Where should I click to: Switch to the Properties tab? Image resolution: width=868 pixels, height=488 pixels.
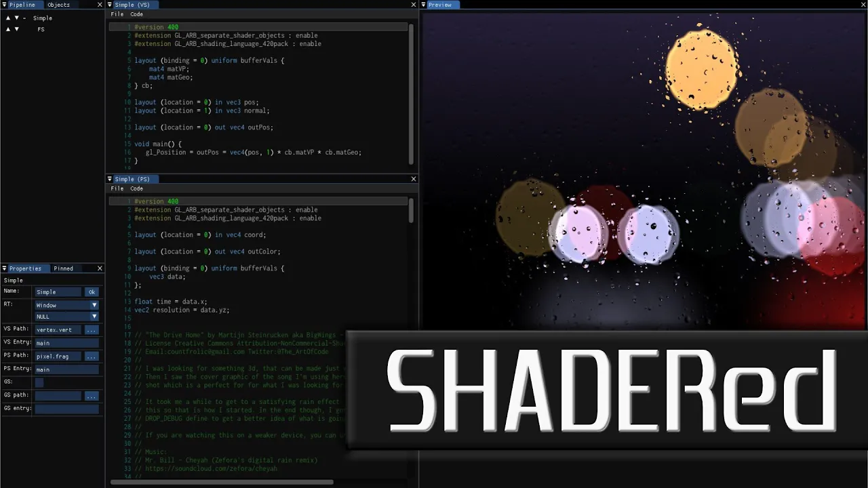pos(25,268)
